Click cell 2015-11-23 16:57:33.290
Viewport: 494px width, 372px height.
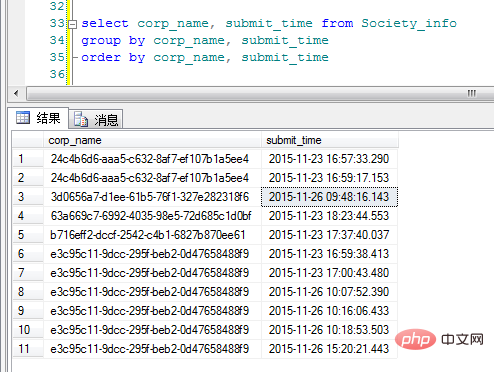330,159
